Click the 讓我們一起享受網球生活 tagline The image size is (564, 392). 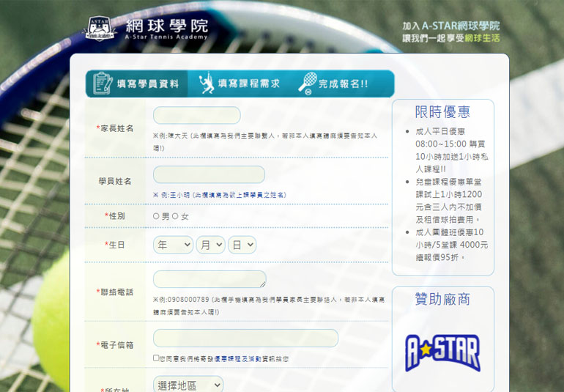click(x=451, y=38)
